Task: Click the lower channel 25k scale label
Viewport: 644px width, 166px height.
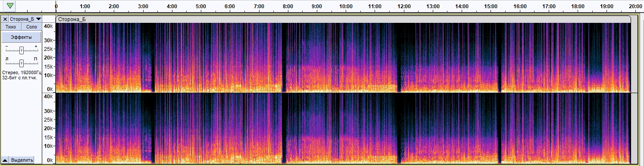Action: tap(49, 119)
